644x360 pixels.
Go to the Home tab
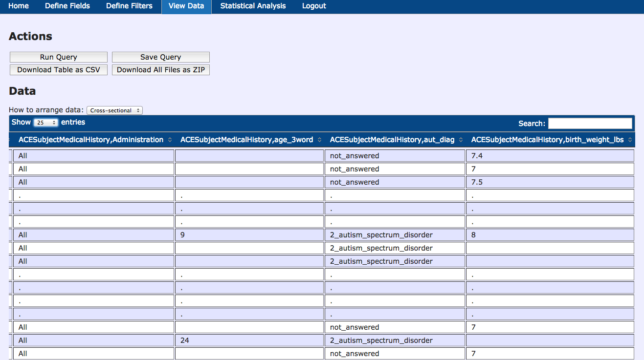point(19,6)
